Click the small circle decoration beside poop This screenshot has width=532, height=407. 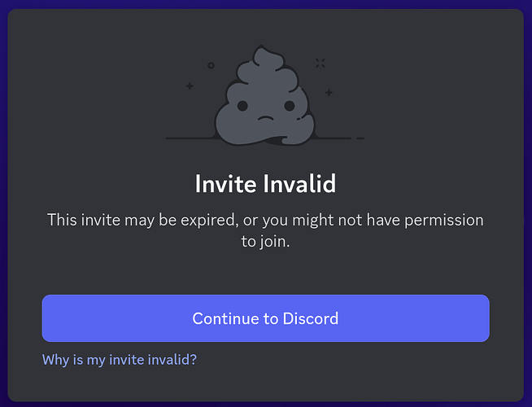click(211, 65)
